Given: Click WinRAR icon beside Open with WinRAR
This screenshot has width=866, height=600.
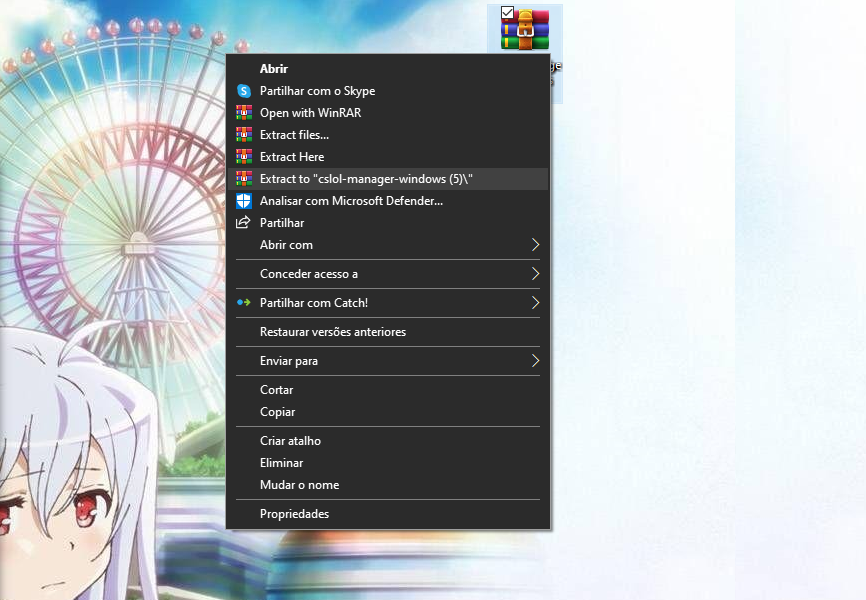Looking at the screenshot, I should point(244,113).
